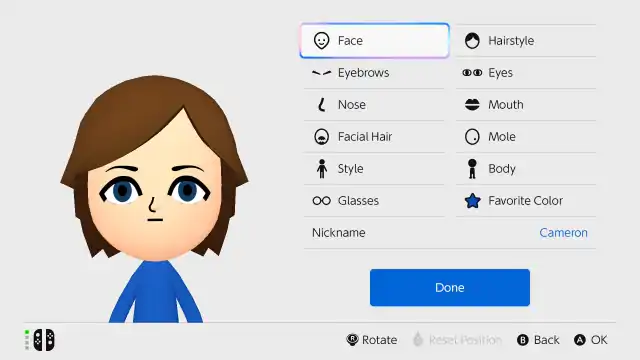Open the Style figure icon
The height and width of the screenshot is (360, 640).
[x=322, y=169]
